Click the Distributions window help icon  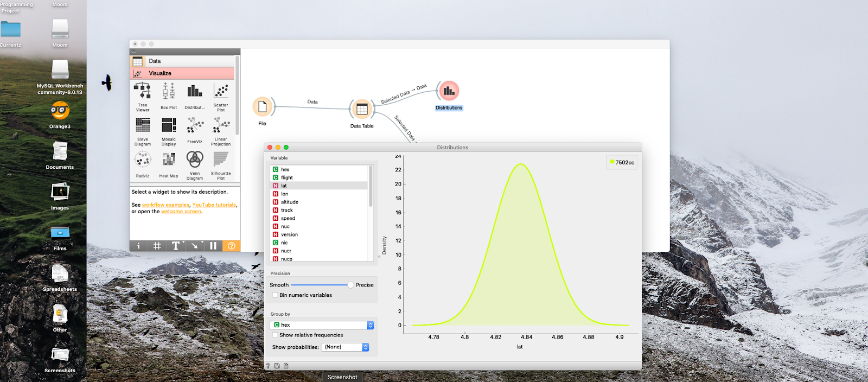click(268, 366)
